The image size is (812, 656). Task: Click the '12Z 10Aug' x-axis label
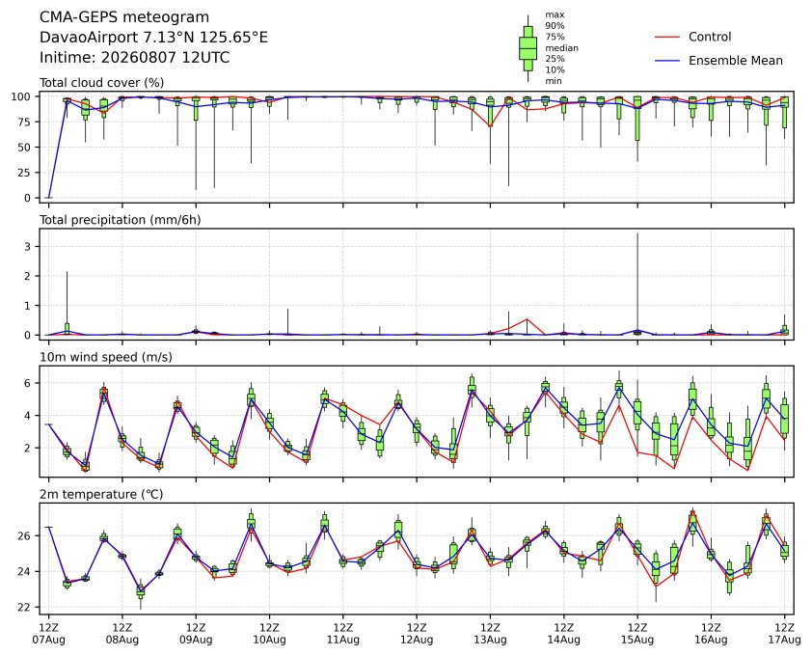[269, 634]
